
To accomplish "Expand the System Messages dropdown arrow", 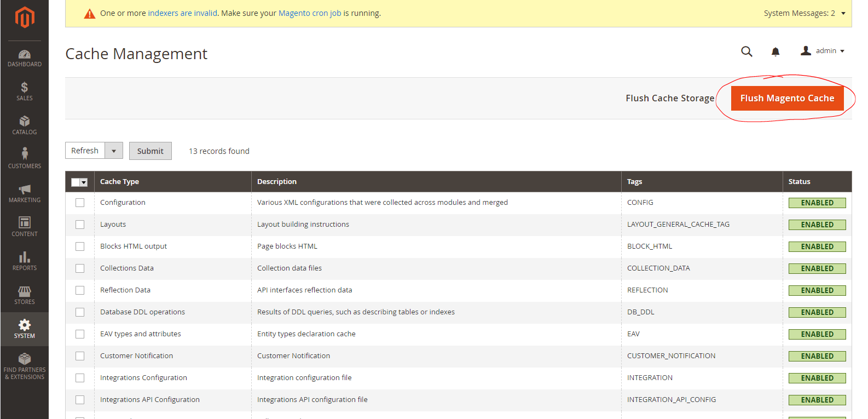I will (843, 13).
